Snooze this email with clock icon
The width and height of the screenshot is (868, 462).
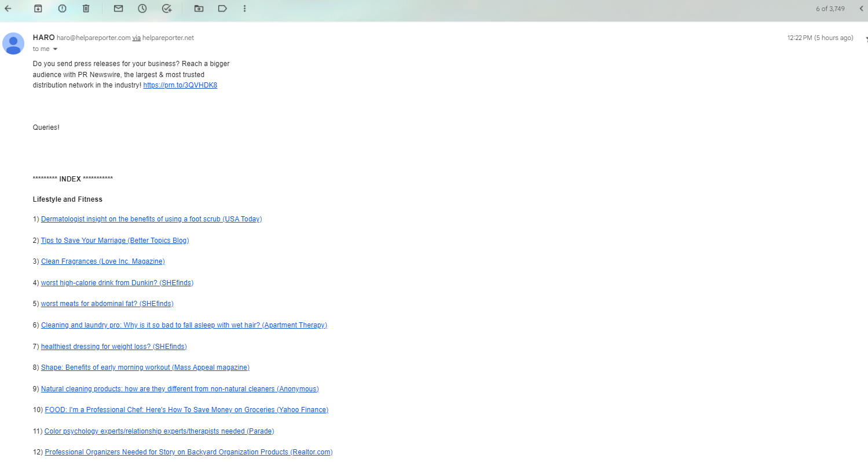click(142, 9)
